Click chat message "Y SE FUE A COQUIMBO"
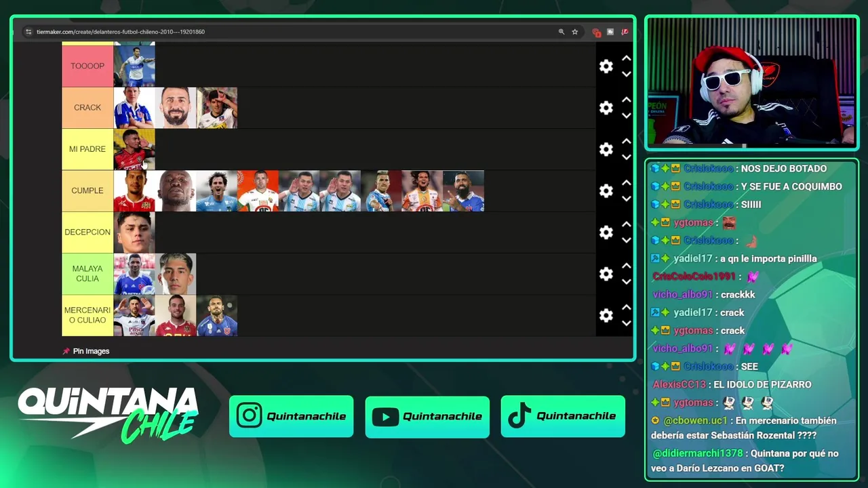Screen dimensions: 868x488 (x=791, y=186)
